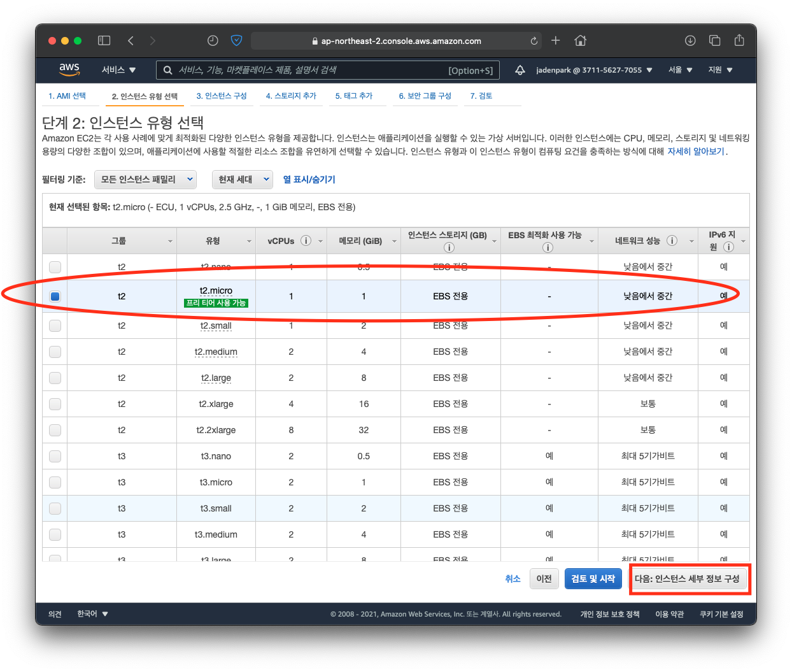Go to the AWS logo home

(x=69, y=69)
